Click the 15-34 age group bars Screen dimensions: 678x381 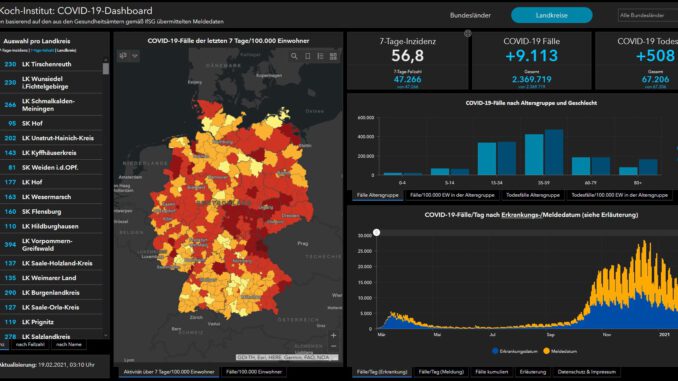pos(497,158)
